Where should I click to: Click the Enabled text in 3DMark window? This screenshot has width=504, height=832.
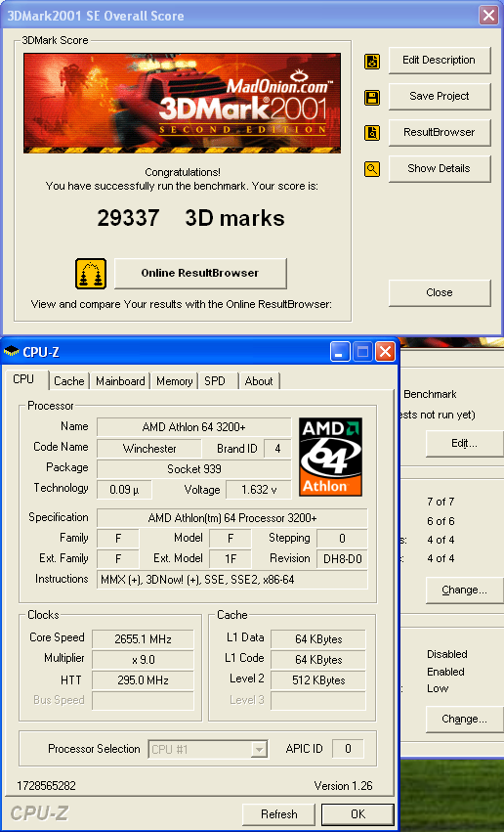(x=445, y=672)
